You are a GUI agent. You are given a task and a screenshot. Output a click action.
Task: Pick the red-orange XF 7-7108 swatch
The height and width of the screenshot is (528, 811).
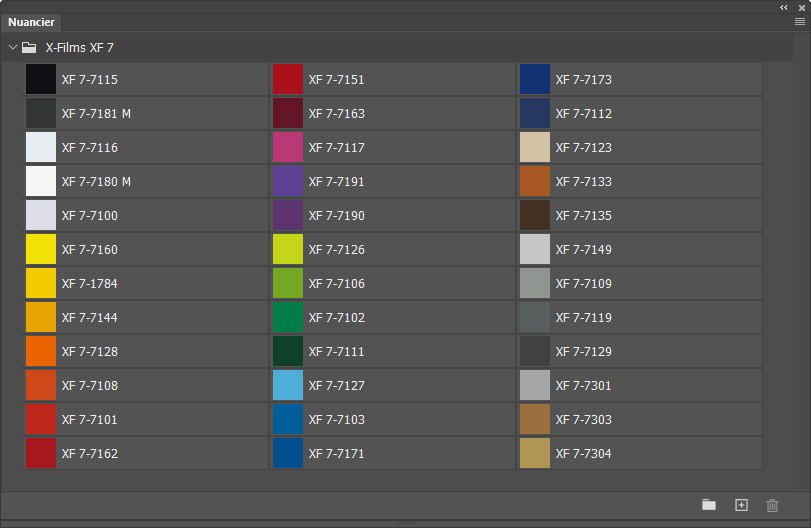[41, 385]
